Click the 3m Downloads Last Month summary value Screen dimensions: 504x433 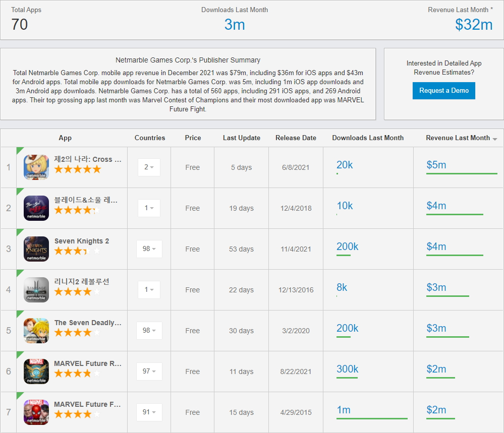tap(234, 24)
